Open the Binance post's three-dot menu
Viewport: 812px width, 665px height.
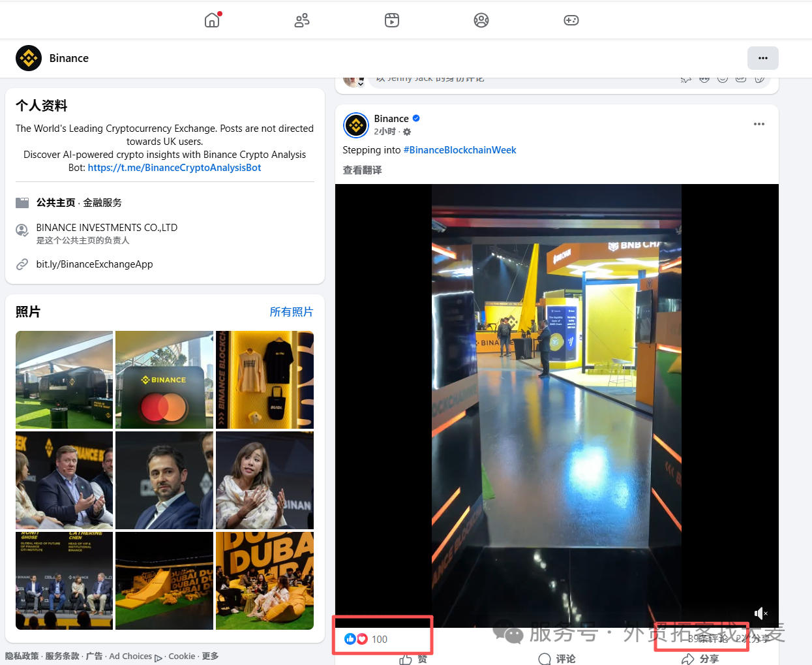759,124
